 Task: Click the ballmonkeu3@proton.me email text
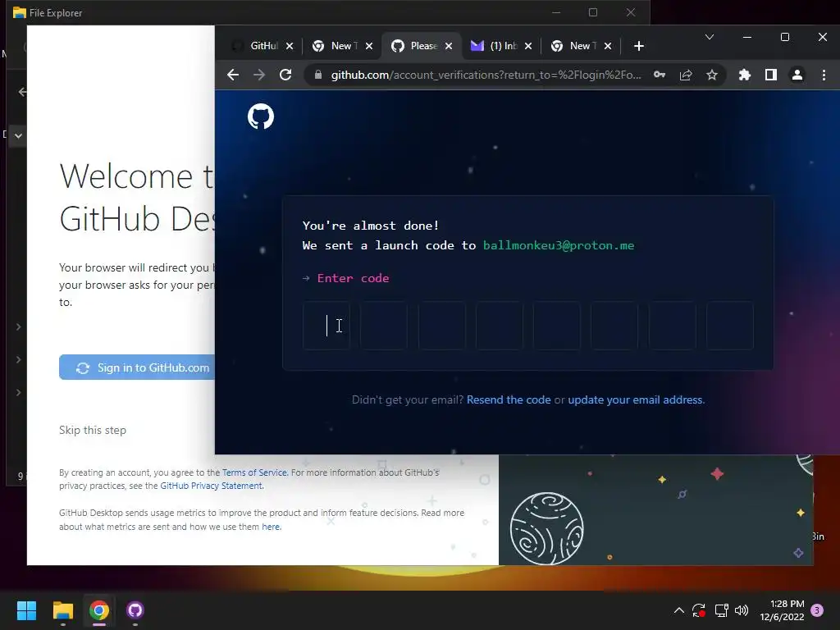click(559, 245)
